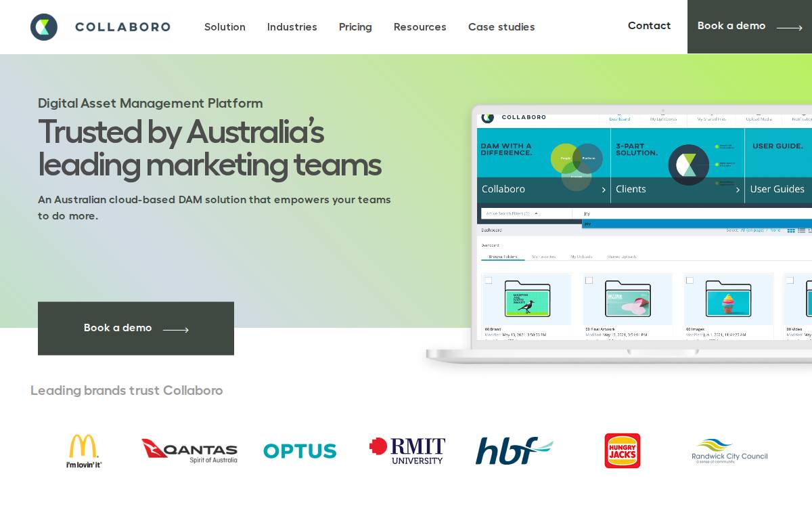
Task: Click the User Guides banner tile
Action: pos(779,166)
